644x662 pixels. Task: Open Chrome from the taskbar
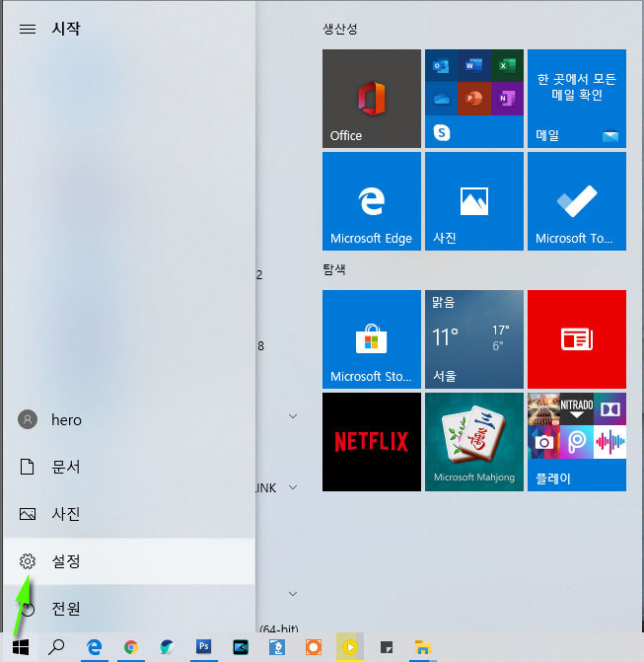[131, 647]
